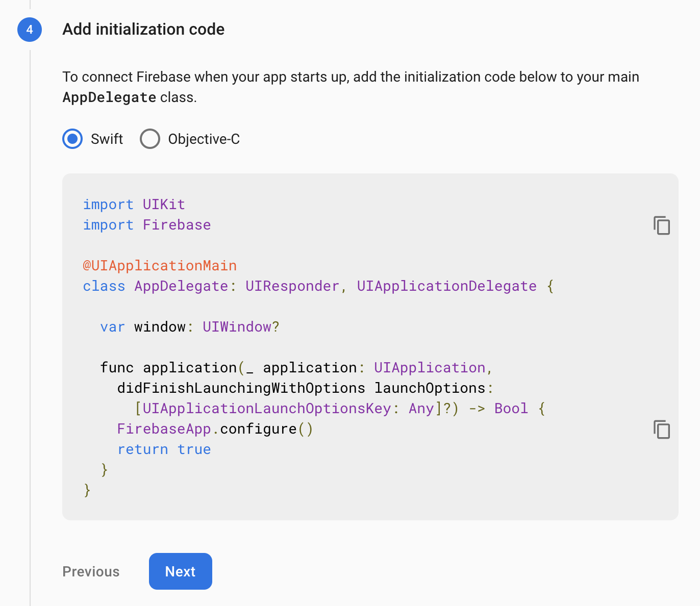The width and height of the screenshot is (700, 606).
Task: Go back with the Previous button
Action: tap(91, 571)
